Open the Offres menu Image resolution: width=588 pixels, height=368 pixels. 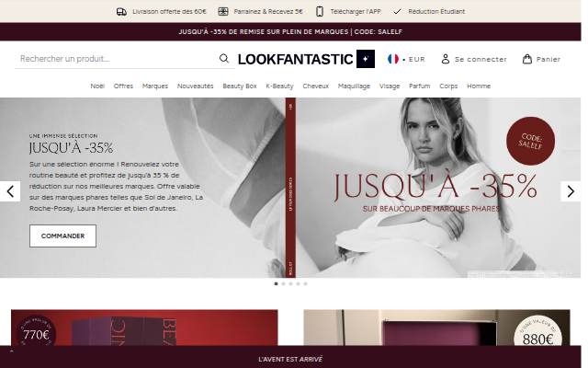[123, 86]
